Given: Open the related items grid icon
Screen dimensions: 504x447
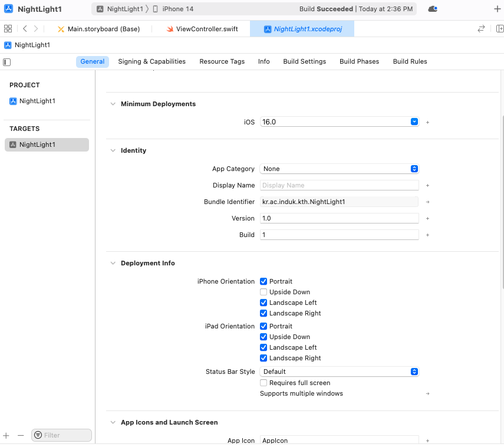Looking at the screenshot, I should [x=8, y=29].
